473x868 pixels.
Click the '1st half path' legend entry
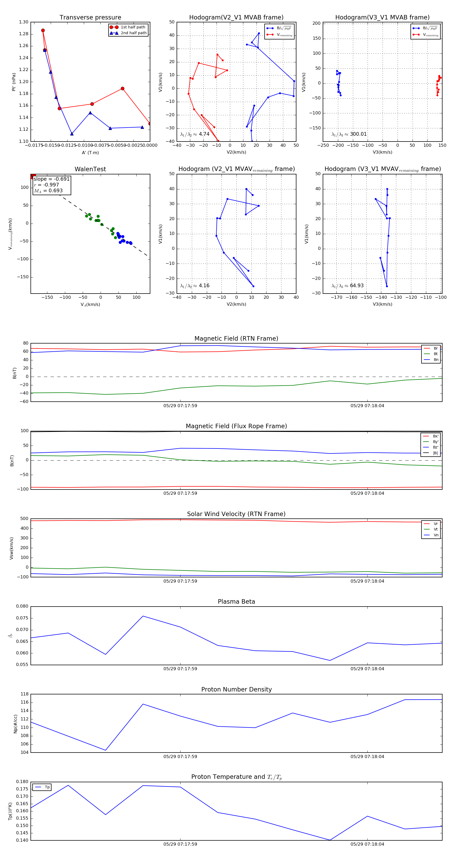click(128, 27)
